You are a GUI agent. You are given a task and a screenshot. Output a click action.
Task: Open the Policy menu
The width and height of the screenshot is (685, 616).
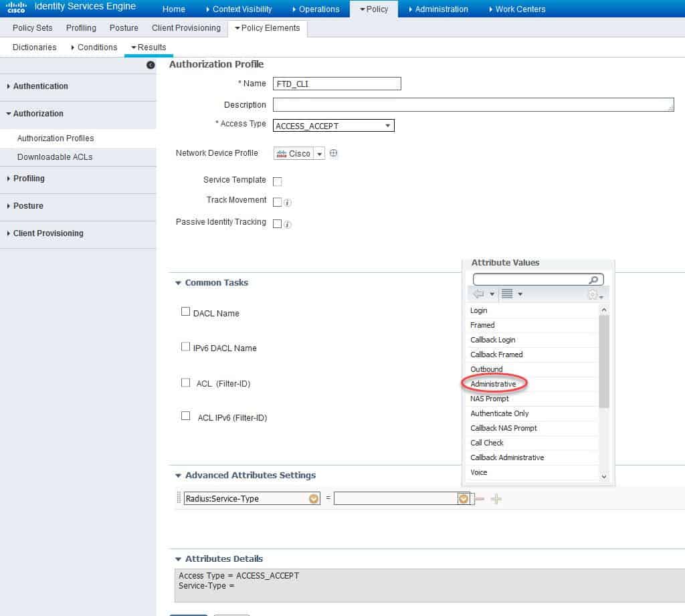[374, 9]
